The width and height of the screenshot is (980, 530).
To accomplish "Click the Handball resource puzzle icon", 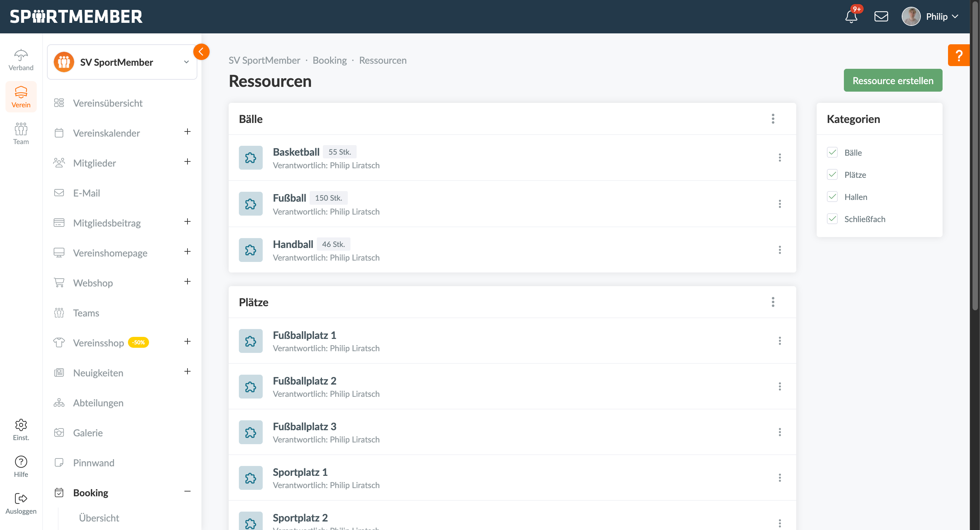I will 250,250.
